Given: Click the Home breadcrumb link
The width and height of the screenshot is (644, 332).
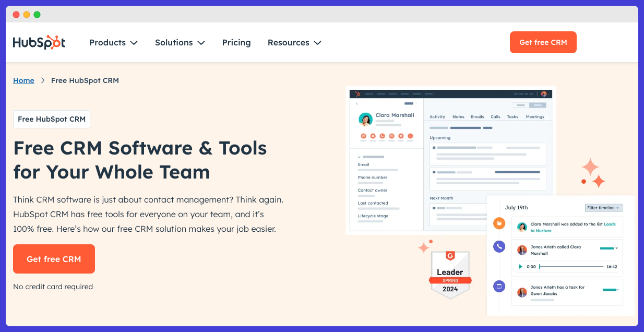Looking at the screenshot, I should pos(23,80).
